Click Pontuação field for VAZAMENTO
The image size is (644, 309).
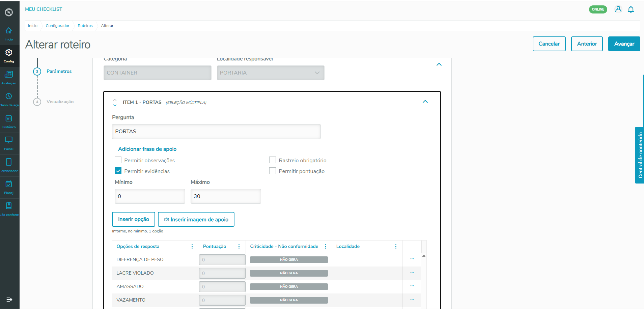tap(222, 300)
